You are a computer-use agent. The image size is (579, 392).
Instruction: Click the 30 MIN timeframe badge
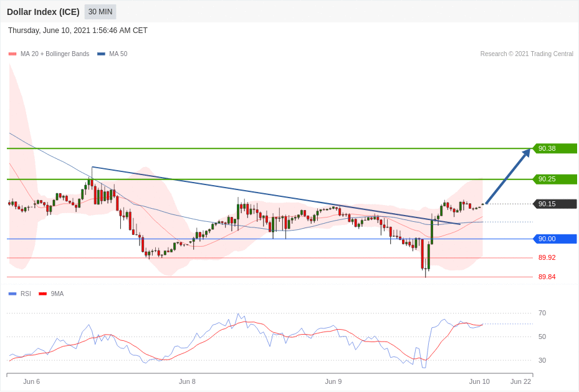pyautogui.click(x=100, y=12)
